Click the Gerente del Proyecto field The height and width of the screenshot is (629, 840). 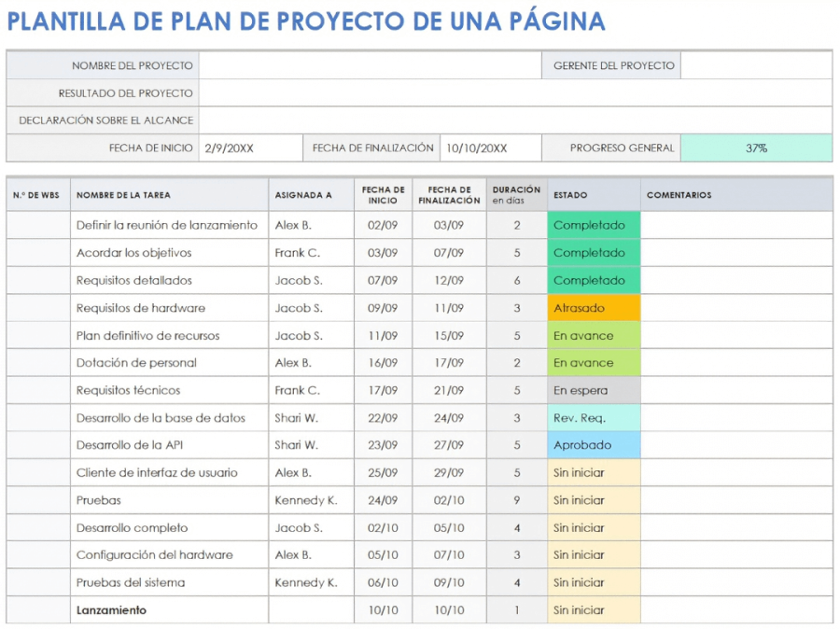click(758, 65)
